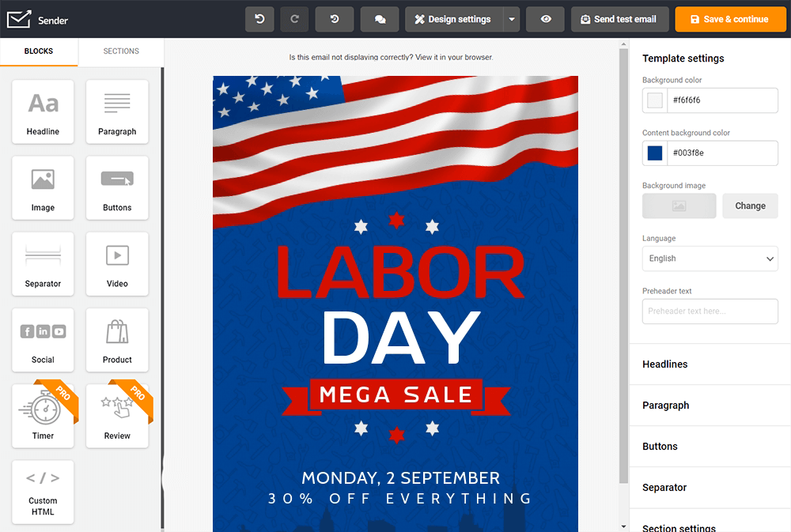Add a Video block
The image size is (791, 532).
point(117,263)
